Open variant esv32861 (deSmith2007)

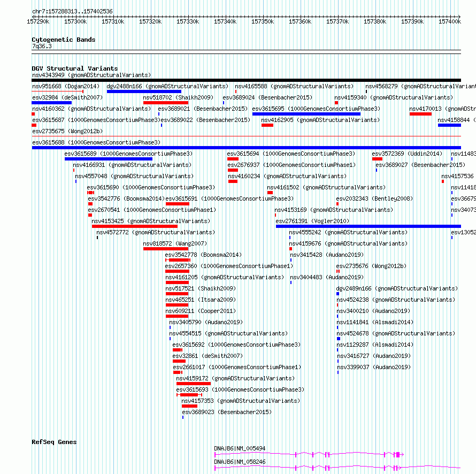pos(208,356)
